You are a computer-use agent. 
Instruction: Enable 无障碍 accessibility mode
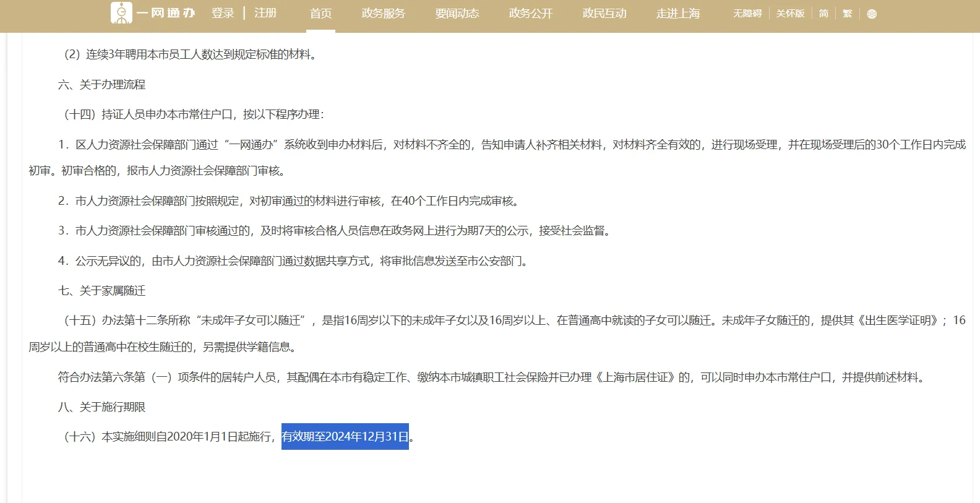[747, 14]
